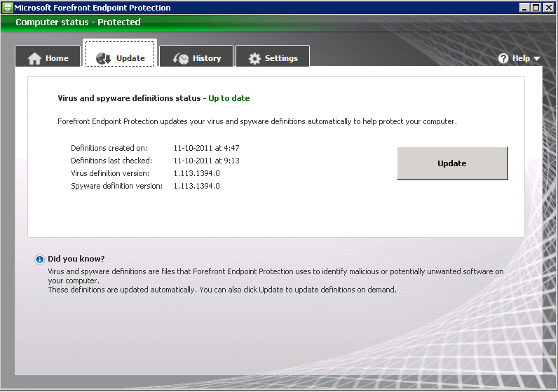This screenshot has width=558, height=392.
Task: Click 'Virus and spyware definitions status' heading
Action: tap(129, 98)
